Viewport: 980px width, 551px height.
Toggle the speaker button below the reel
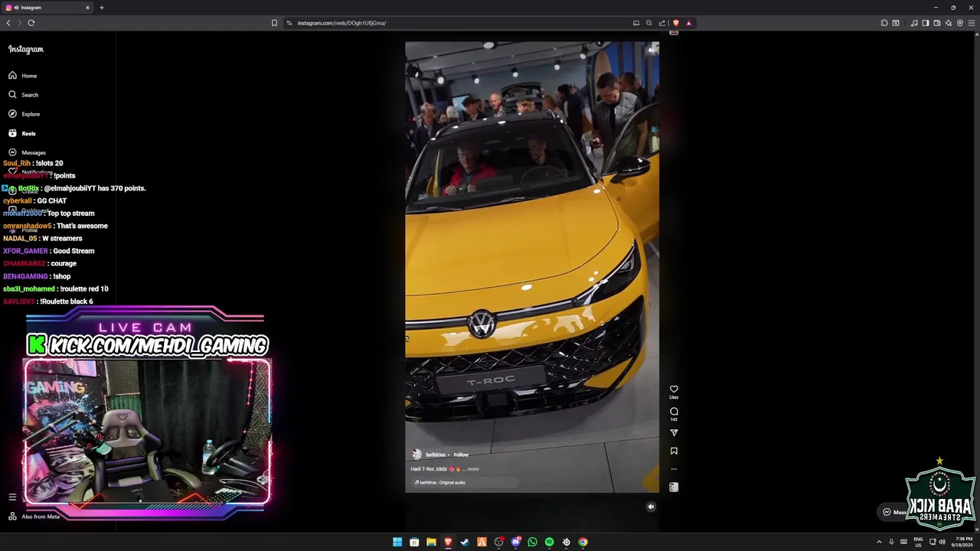tap(651, 507)
